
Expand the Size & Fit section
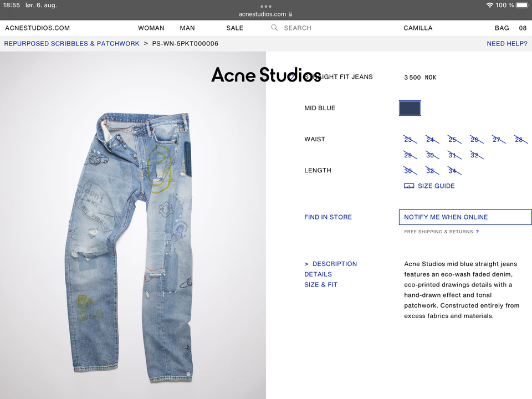[321, 285]
